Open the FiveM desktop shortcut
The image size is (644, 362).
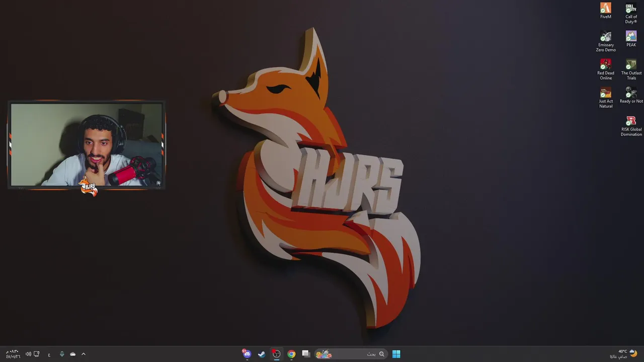click(x=606, y=11)
